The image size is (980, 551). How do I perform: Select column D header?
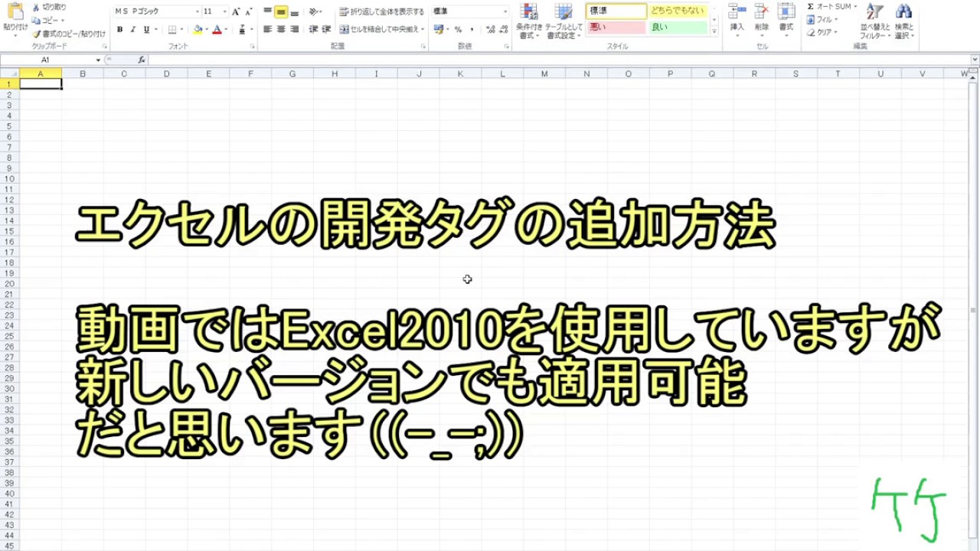click(x=166, y=73)
